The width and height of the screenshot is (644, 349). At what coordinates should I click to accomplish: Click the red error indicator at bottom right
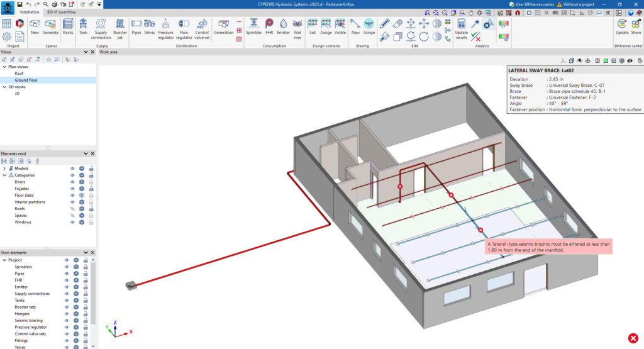(x=633, y=338)
